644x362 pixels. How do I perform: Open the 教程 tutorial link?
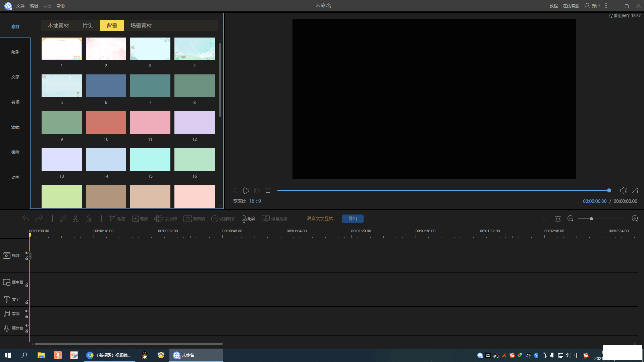554,6
